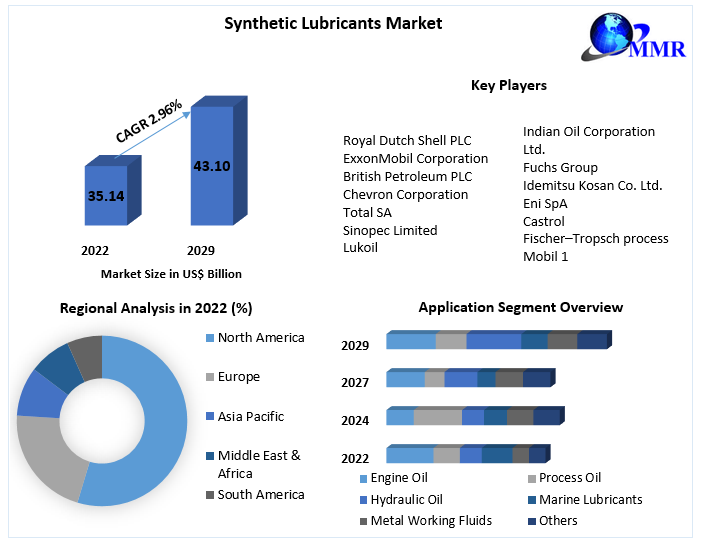This screenshot has width=702, height=546.
Task: Click the MMR globe logo
Action: click(634, 37)
